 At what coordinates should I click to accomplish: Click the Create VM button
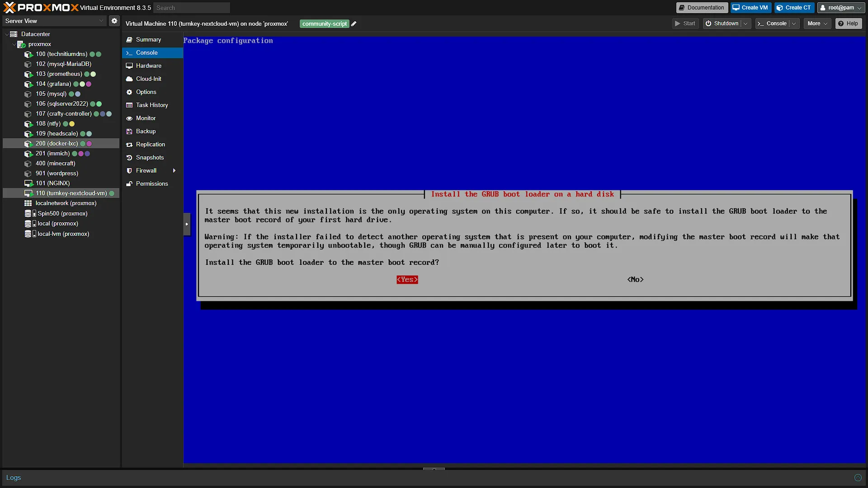750,8
